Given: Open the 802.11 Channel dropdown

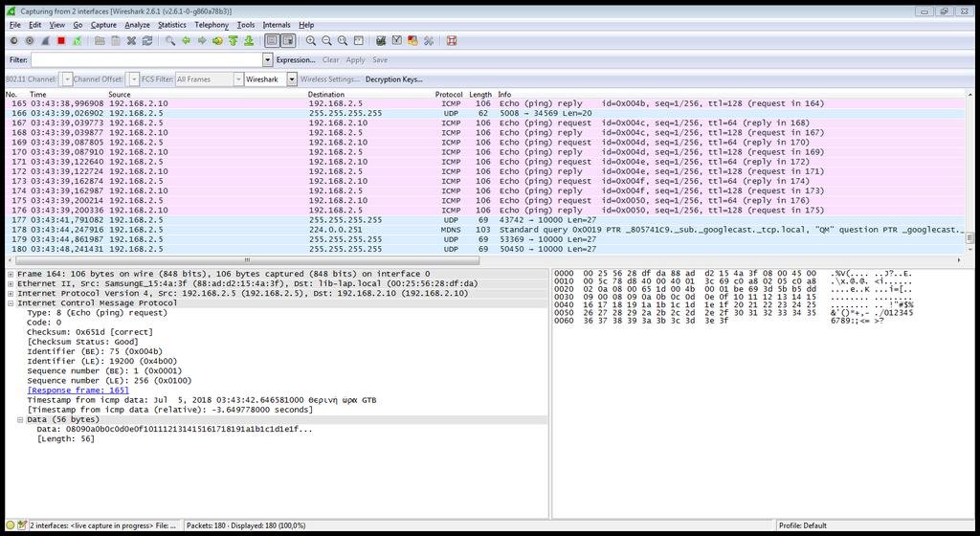Looking at the screenshot, I should click(x=68, y=79).
